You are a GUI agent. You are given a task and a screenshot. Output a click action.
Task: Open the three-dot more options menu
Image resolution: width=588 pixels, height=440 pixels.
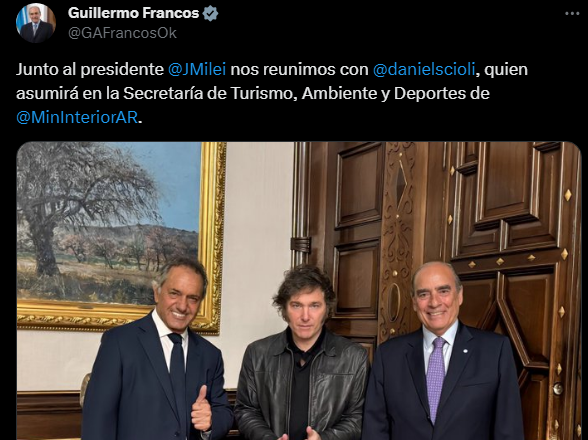(572, 14)
